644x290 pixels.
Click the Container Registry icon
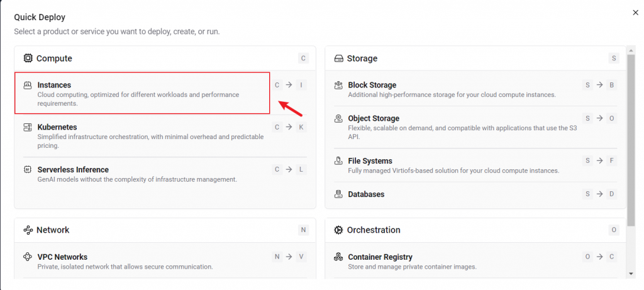[x=338, y=257]
